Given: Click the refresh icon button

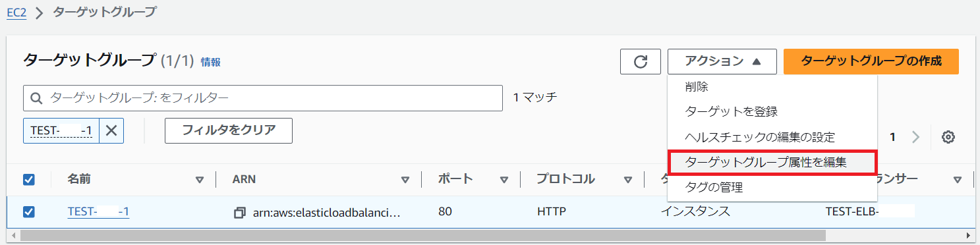Looking at the screenshot, I should tap(641, 61).
